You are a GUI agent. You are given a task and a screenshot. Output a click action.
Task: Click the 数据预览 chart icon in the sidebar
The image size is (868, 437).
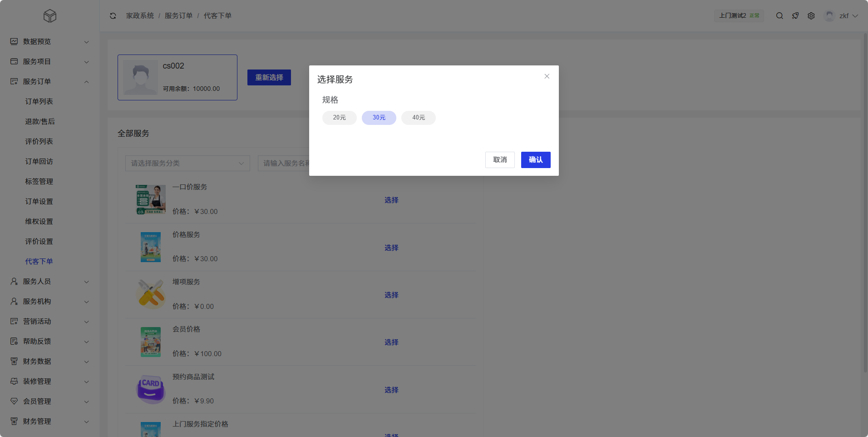[14, 41]
